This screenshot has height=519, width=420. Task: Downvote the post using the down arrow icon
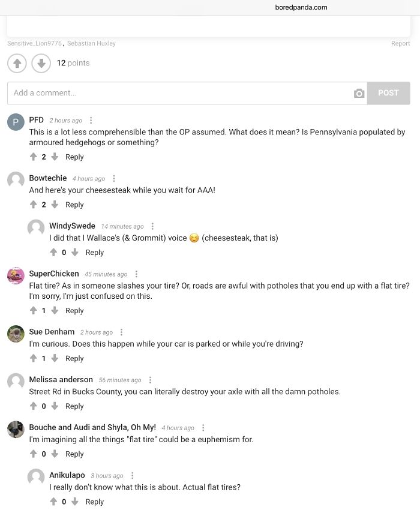[41, 63]
